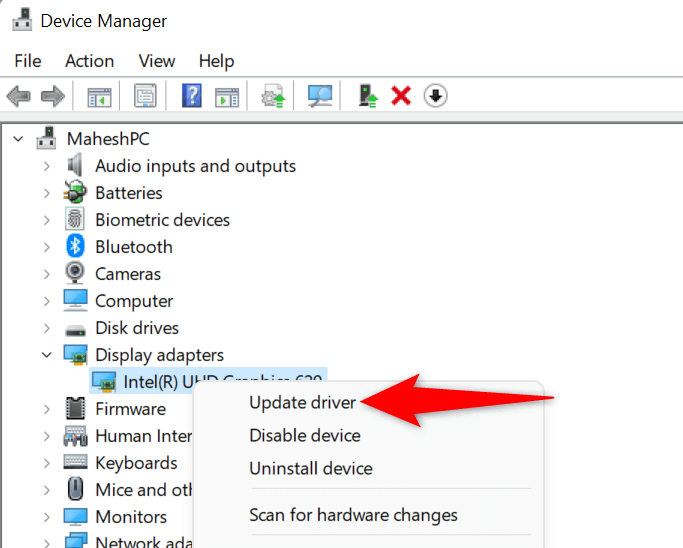683x548 pixels.
Task: Toggle the console tree pane icon
Action: (x=99, y=96)
